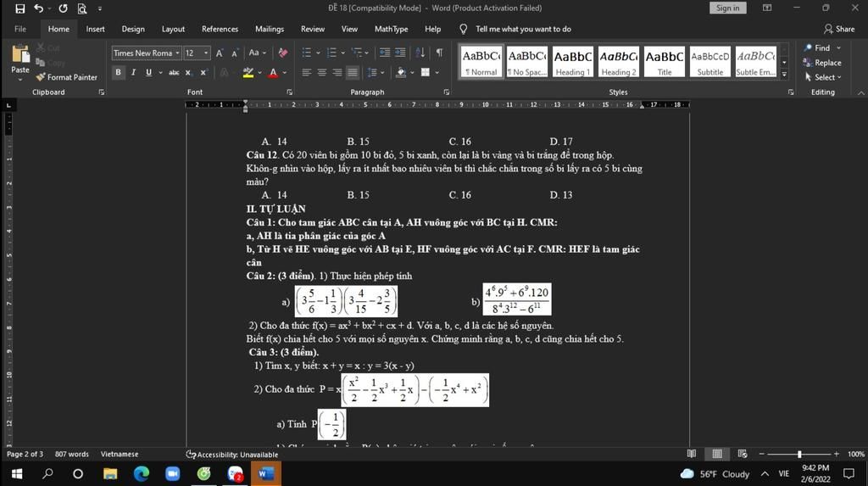This screenshot has height=486, width=868.
Task: Increase font size with Grow Font
Action: click(x=220, y=53)
